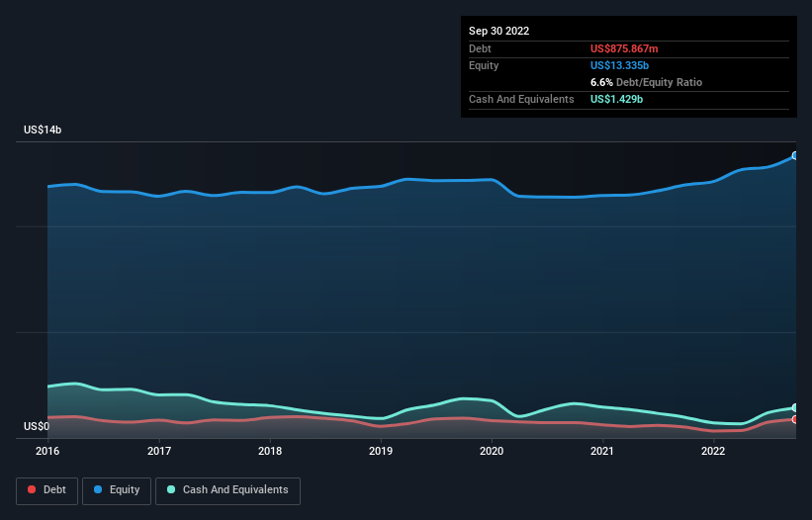The image size is (812, 520).
Task: Select the Equity endpoint marker for Sep 2022
Action: (795, 156)
